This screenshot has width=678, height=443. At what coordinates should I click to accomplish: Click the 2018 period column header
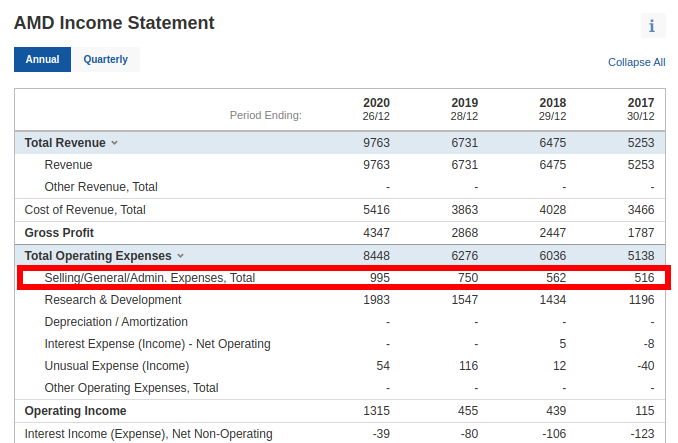552,109
